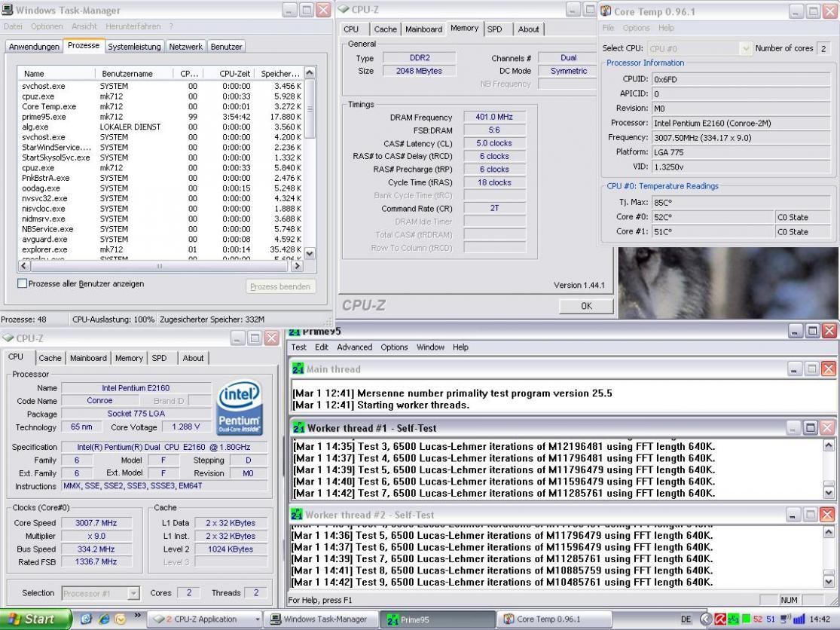This screenshot has width=840, height=630.
Task: Click process list horizontal scroll left arrow
Action: [24, 266]
